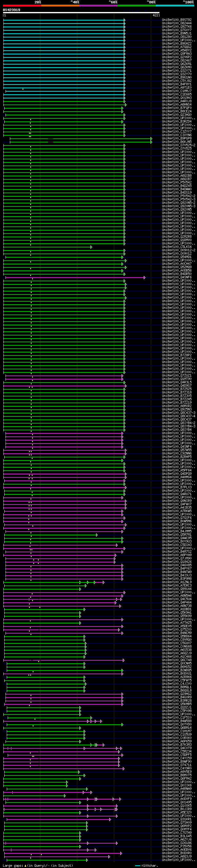This screenshot has height=868, width=197.
Task: Select hit label UniRef100_C5YJ82
Action: point(177,81)
